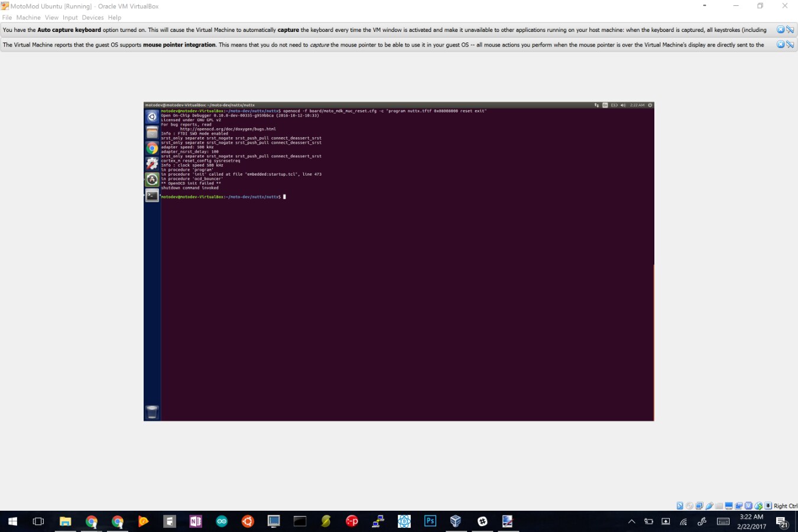The image size is (798, 532).
Task: Open Ubuntu sound volume indicator menu
Action: pos(622,105)
